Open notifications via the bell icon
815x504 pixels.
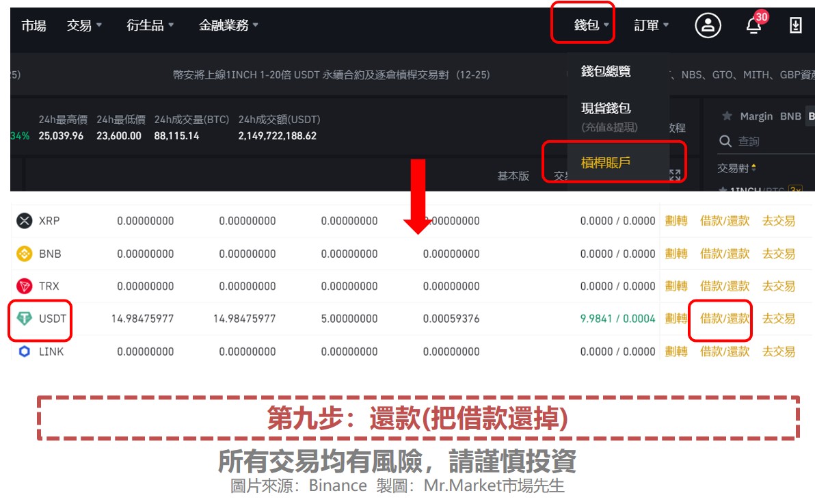753,26
